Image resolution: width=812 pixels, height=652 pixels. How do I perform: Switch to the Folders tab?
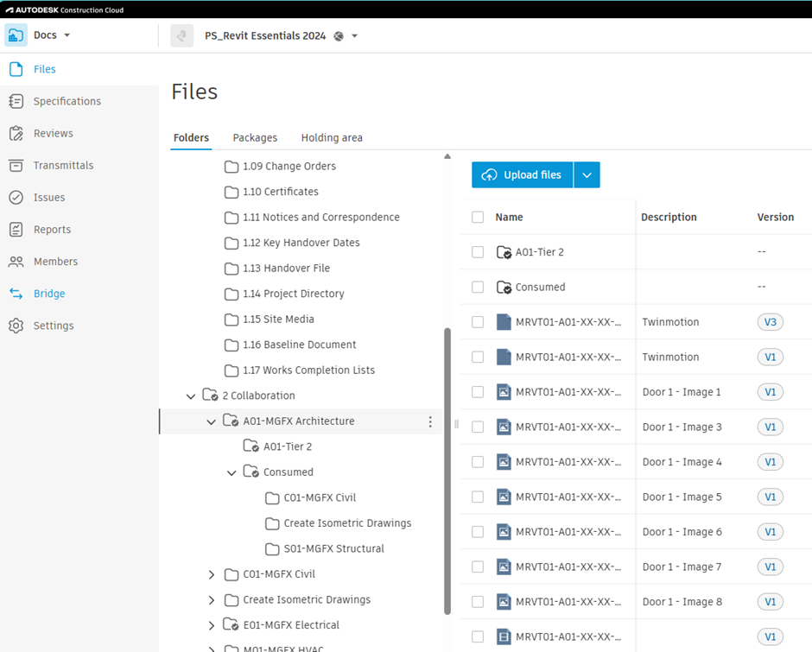click(191, 138)
